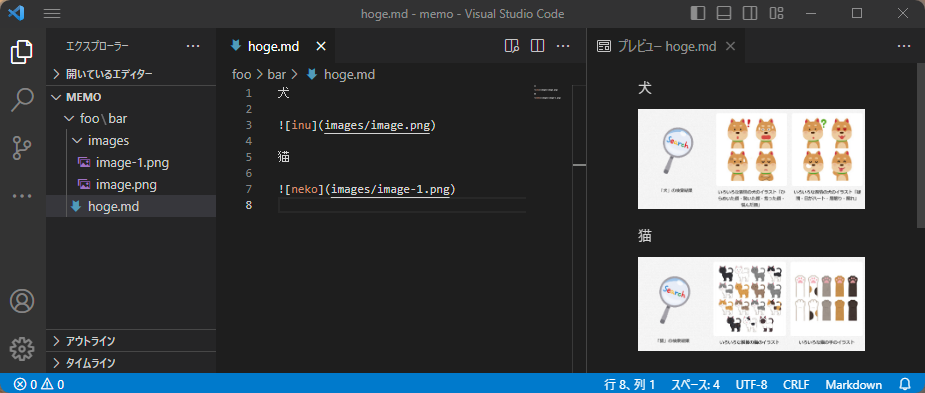This screenshot has width=925, height=393.
Task: Open the customize layout icon
Action: click(x=776, y=13)
